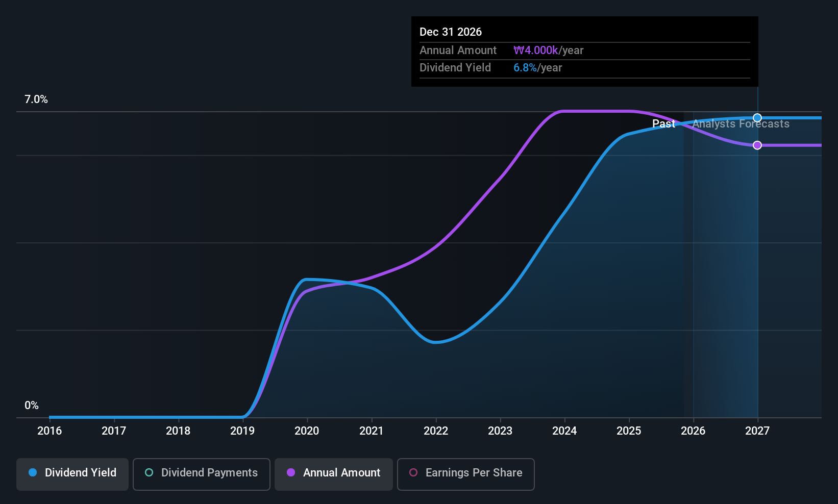Click the blue Dividend Yield data point marker
This screenshot has width=838, height=504.
(x=757, y=118)
